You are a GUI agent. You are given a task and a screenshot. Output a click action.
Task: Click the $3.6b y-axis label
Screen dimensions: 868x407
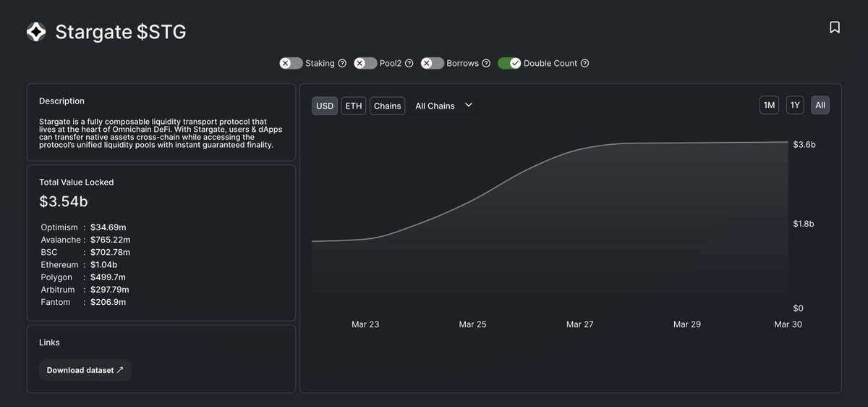pos(804,145)
